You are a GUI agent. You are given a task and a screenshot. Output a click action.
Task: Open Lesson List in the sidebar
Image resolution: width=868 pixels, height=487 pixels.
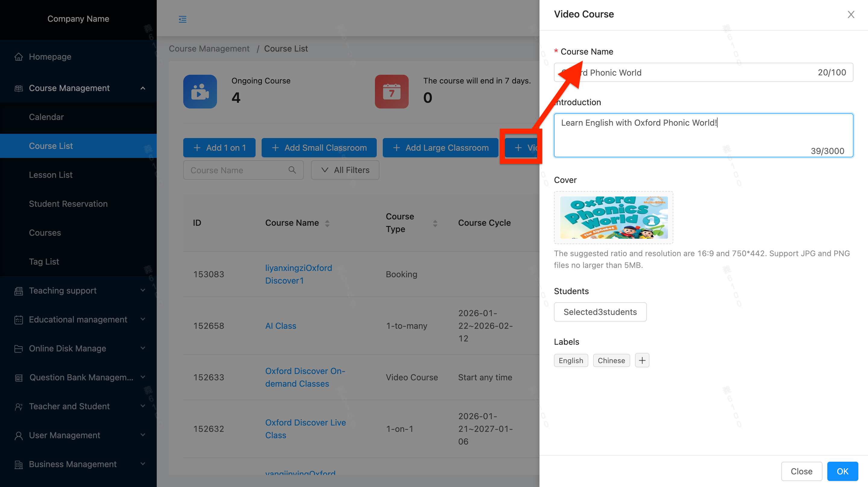(51, 174)
